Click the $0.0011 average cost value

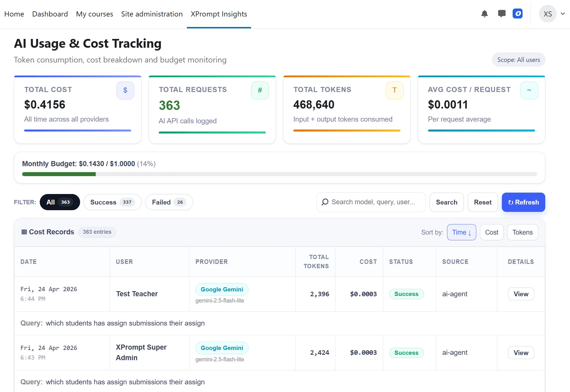click(448, 105)
